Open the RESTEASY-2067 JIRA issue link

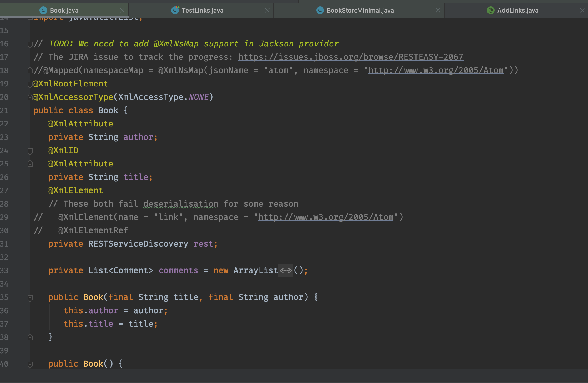350,57
